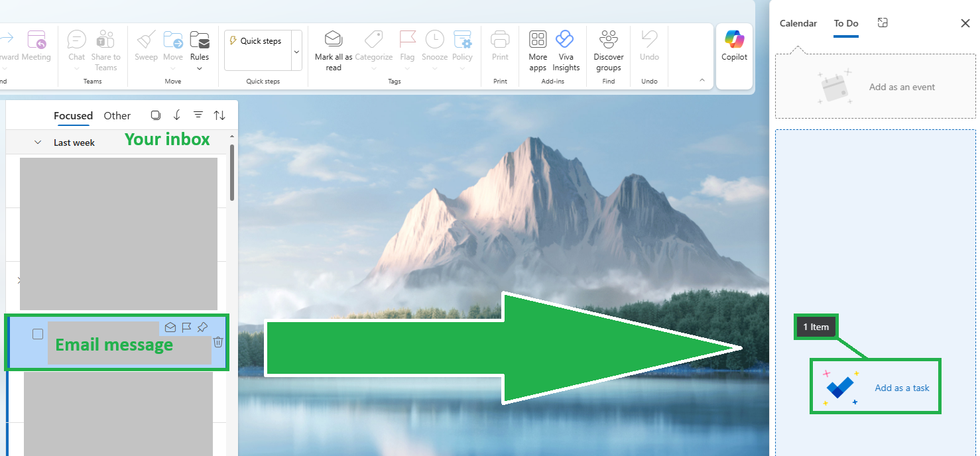Switch to the Focused tab
The width and height of the screenshot is (980, 456).
click(73, 115)
